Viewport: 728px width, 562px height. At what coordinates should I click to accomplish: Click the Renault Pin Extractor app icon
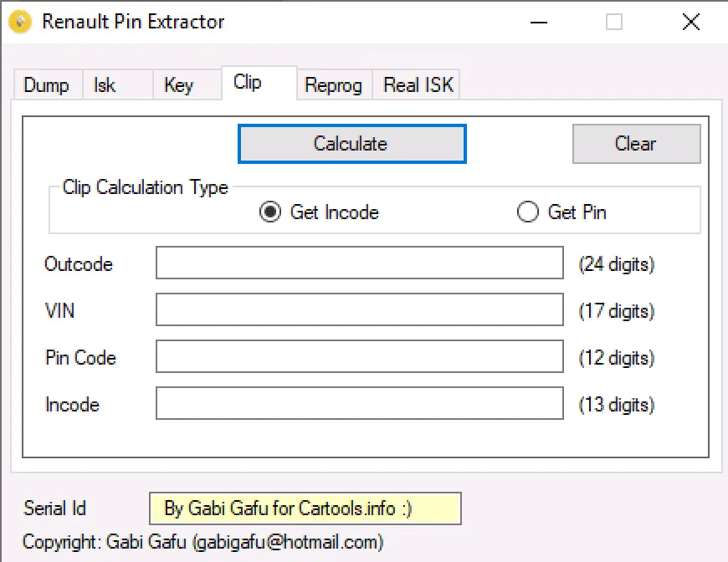(x=20, y=22)
